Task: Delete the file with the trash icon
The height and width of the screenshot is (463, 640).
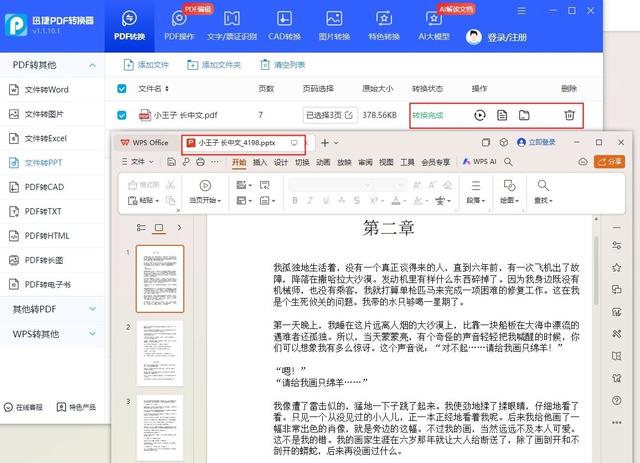Action: pos(569,116)
